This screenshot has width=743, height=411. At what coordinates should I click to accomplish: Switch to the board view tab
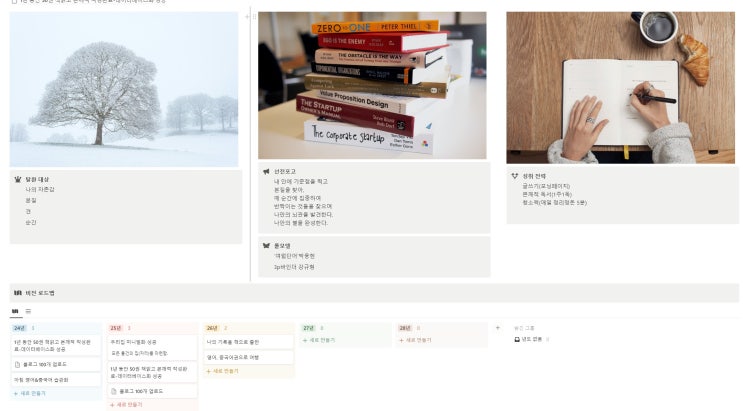point(15,311)
